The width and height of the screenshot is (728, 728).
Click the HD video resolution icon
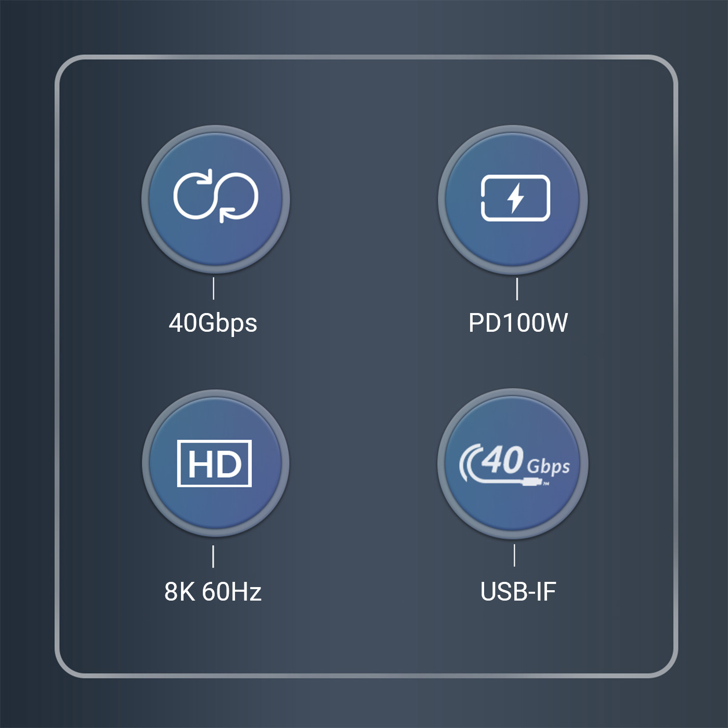tap(214, 463)
